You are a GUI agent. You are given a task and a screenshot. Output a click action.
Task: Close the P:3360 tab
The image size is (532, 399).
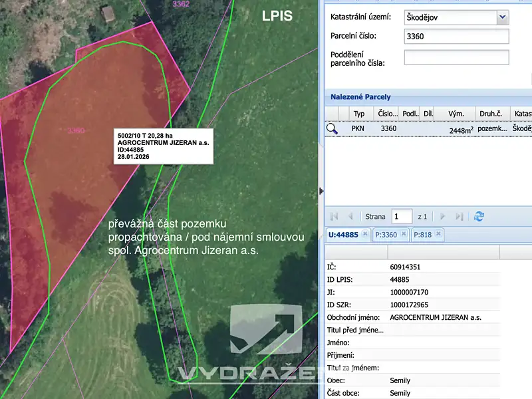click(x=404, y=234)
